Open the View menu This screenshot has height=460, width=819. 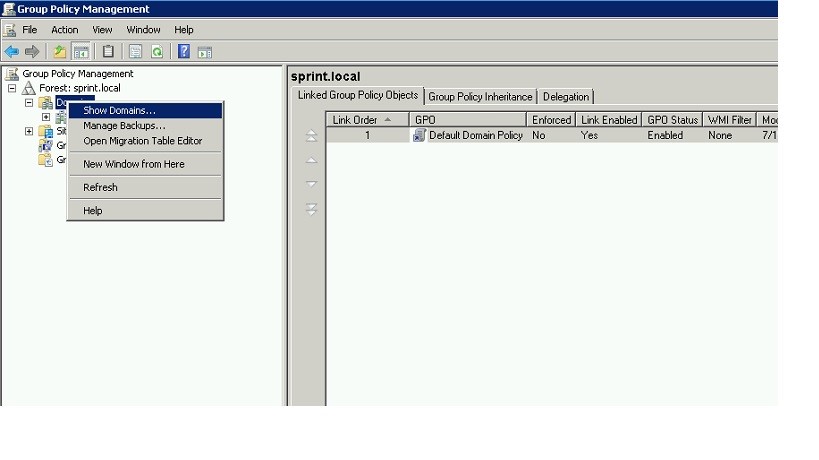[102, 30]
